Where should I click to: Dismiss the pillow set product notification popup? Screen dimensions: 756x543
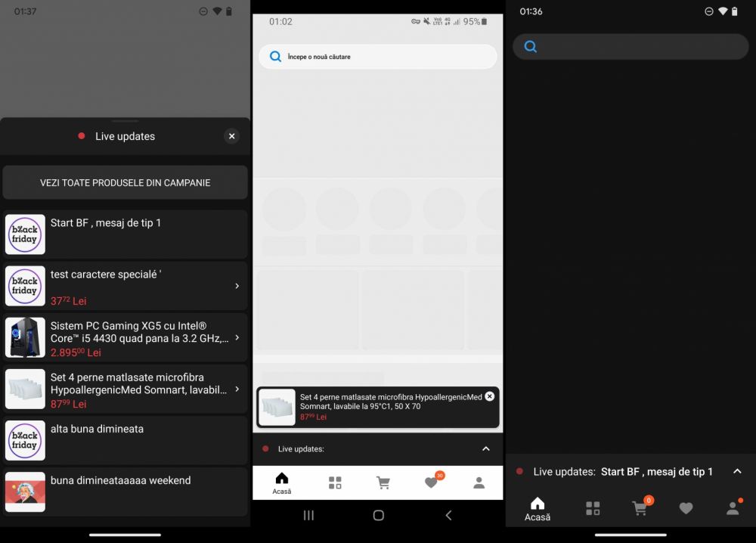click(x=489, y=396)
